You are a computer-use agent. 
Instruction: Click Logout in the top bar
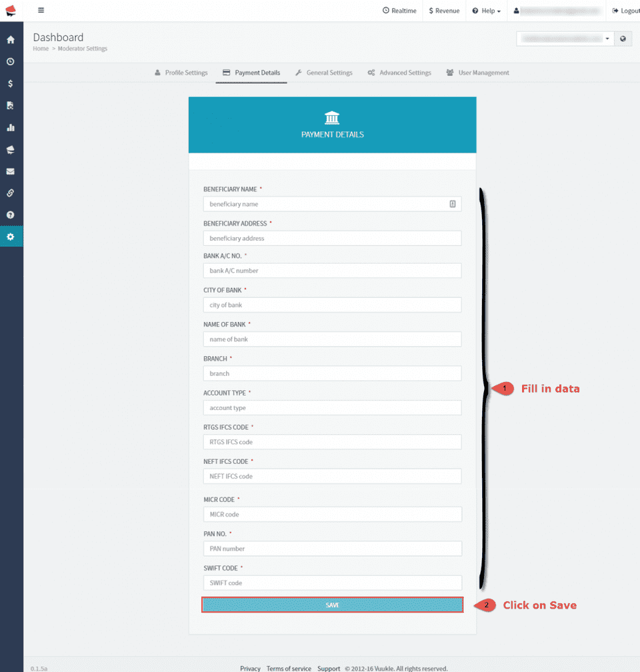coord(627,10)
